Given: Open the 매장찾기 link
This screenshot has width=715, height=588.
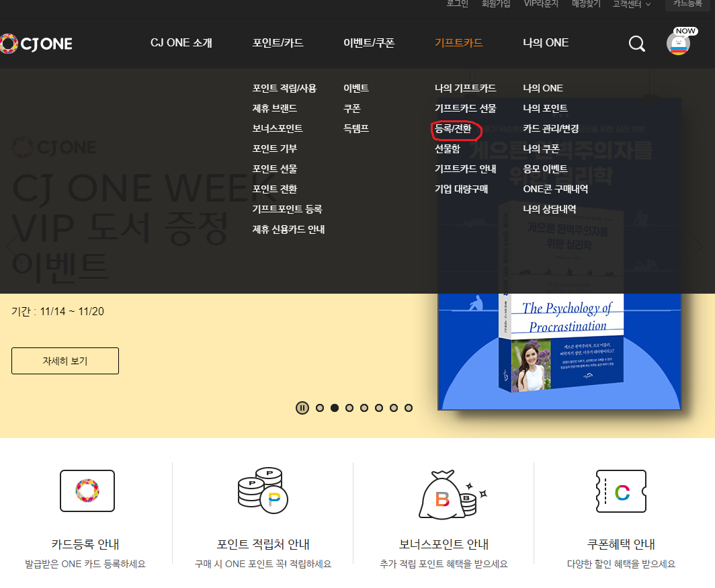Looking at the screenshot, I should pos(586,3).
